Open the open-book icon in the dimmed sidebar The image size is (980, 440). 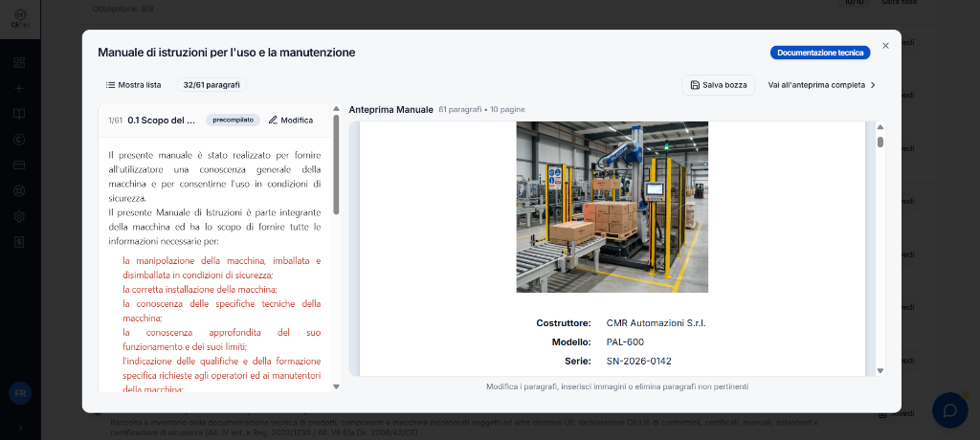tap(19, 114)
